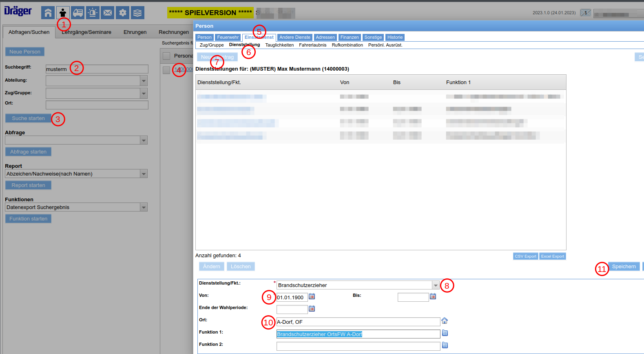Open the alarm siren light icon
Image resolution: width=644 pixels, height=354 pixels.
click(x=93, y=13)
